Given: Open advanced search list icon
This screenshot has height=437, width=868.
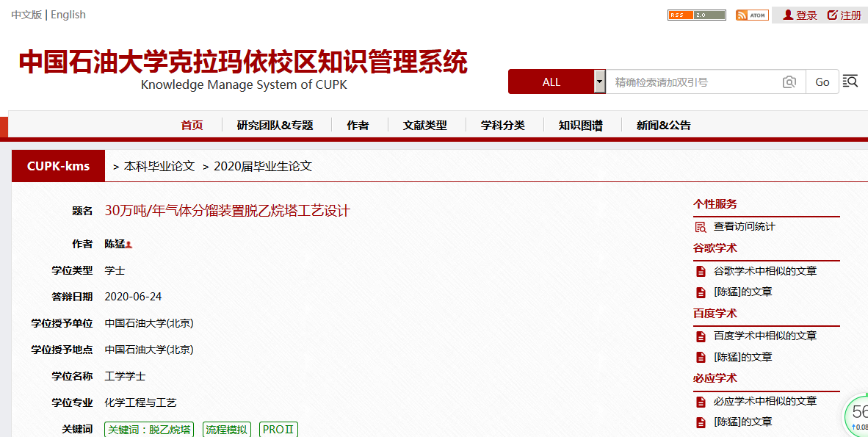Looking at the screenshot, I should point(850,82).
